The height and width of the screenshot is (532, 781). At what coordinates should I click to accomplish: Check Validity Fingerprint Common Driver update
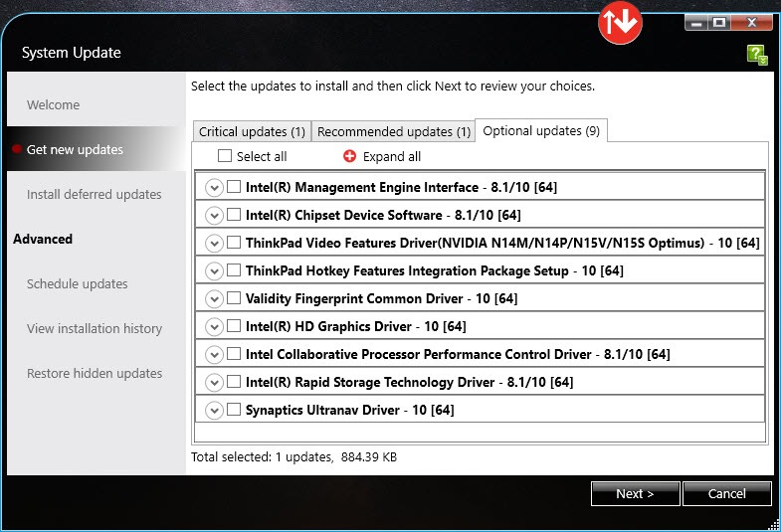click(x=234, y=298)
